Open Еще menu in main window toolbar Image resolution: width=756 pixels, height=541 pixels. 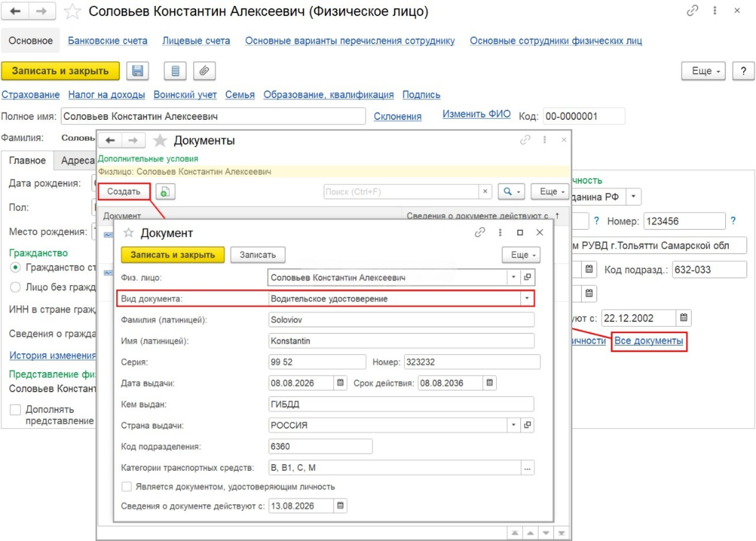point(704,71)
